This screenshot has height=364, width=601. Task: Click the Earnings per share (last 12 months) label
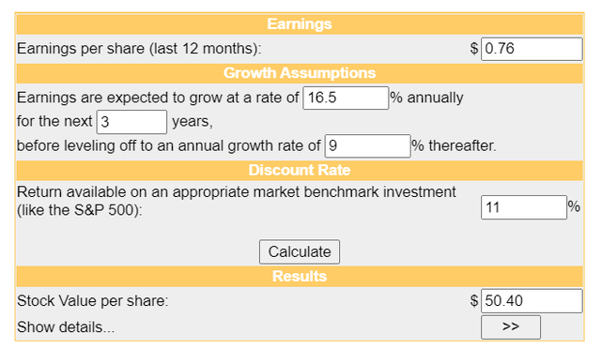point(139,49)
